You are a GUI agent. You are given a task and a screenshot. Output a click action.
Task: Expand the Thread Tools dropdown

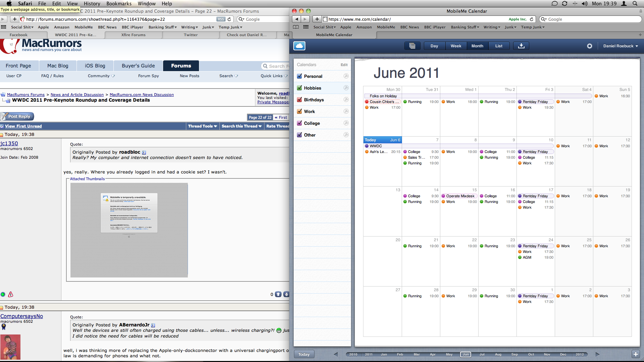202,126
